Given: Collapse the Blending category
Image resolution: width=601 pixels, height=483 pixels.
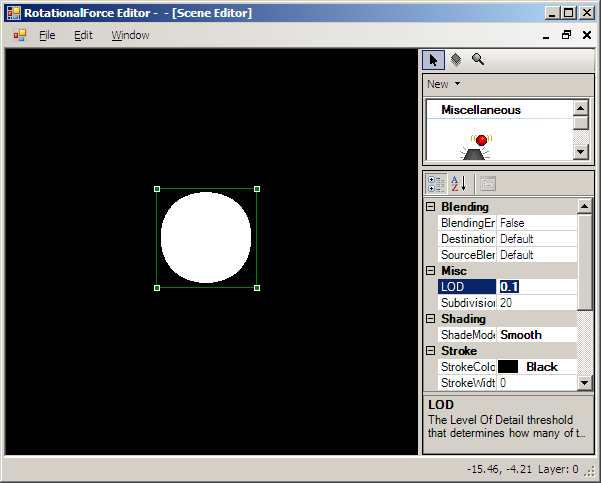Looking at the screenshot, I should point(431,207).
